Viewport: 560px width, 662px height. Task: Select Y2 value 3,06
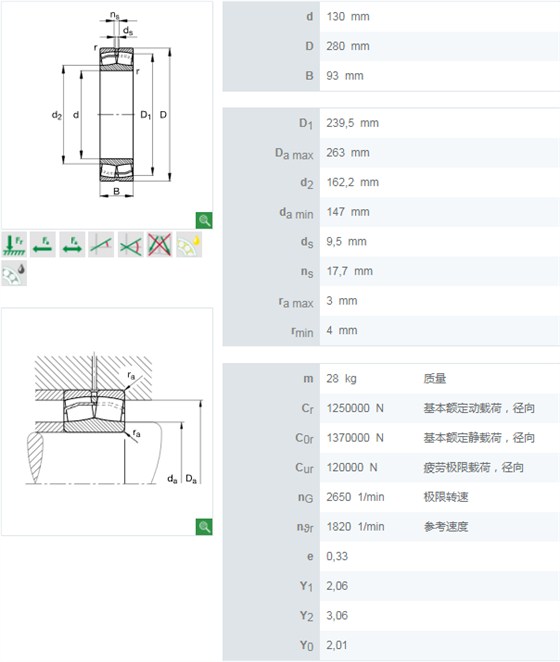tap(337, 616)
